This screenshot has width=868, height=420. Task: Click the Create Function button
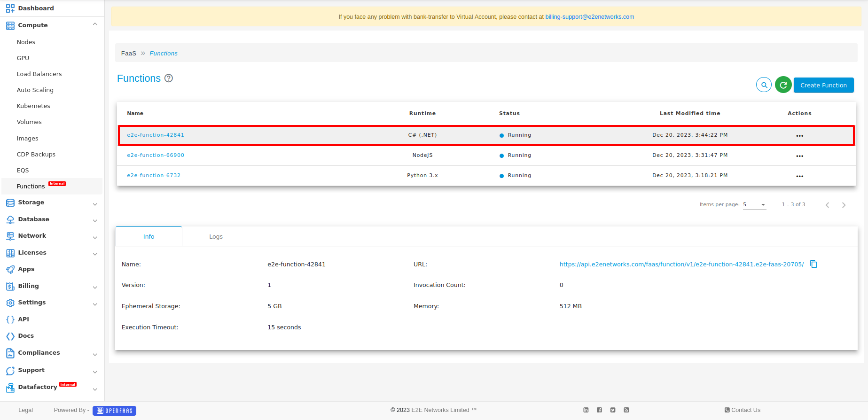tap(823, 85)
